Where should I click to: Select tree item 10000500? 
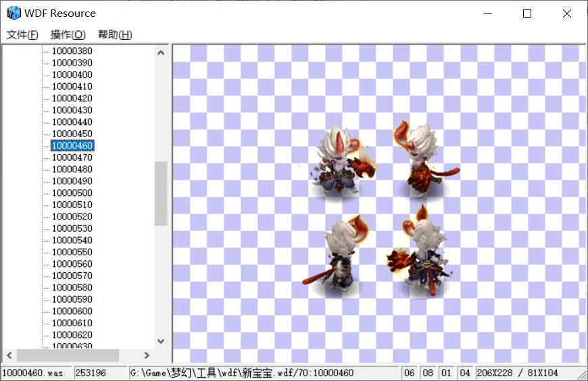(72, 193)
